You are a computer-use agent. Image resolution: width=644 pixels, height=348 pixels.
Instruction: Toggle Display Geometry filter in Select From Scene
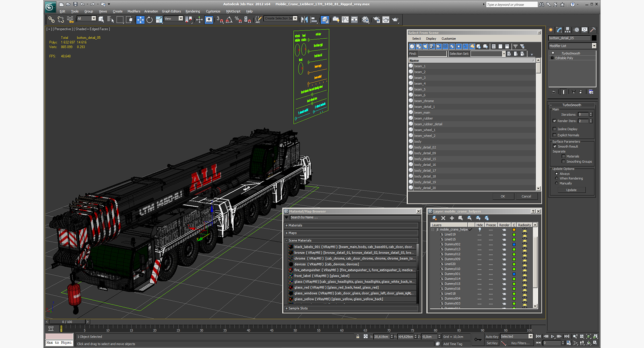point(412,46)
